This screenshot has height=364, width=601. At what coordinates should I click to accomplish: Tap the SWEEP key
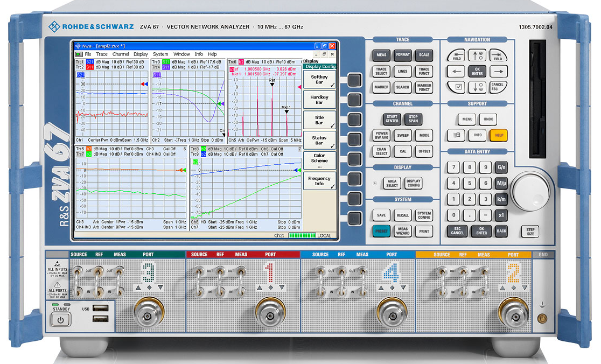click(x=403, y=135)
